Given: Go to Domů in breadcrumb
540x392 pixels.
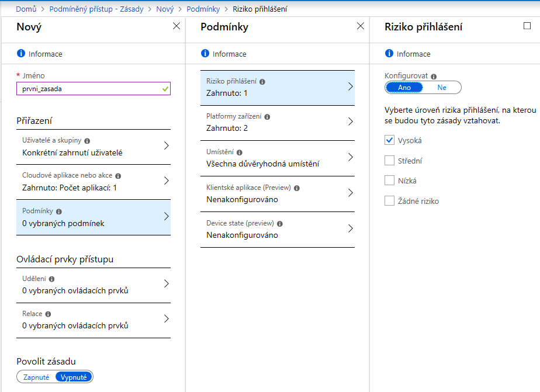Looking at the screenshot, I should point(26,9).
